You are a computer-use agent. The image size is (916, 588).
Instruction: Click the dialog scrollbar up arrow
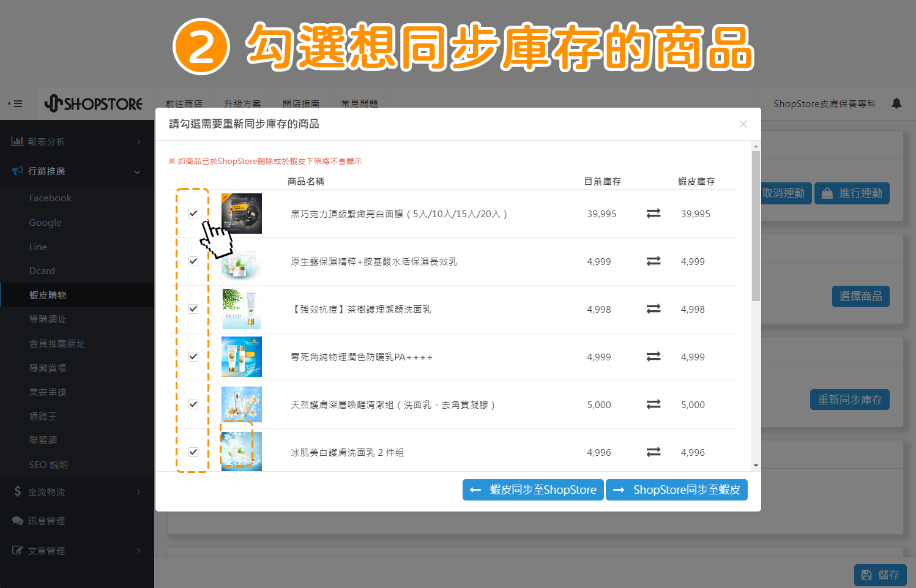(756, 146)
